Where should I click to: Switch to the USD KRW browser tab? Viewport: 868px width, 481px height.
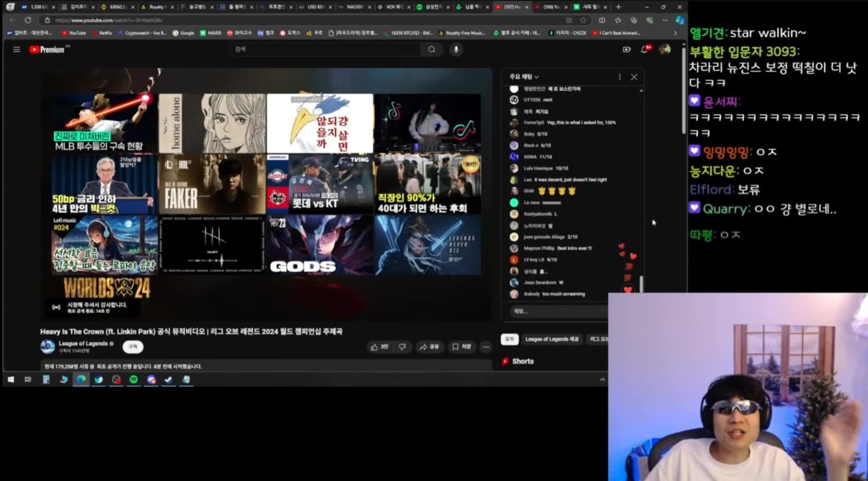(316, 7)
